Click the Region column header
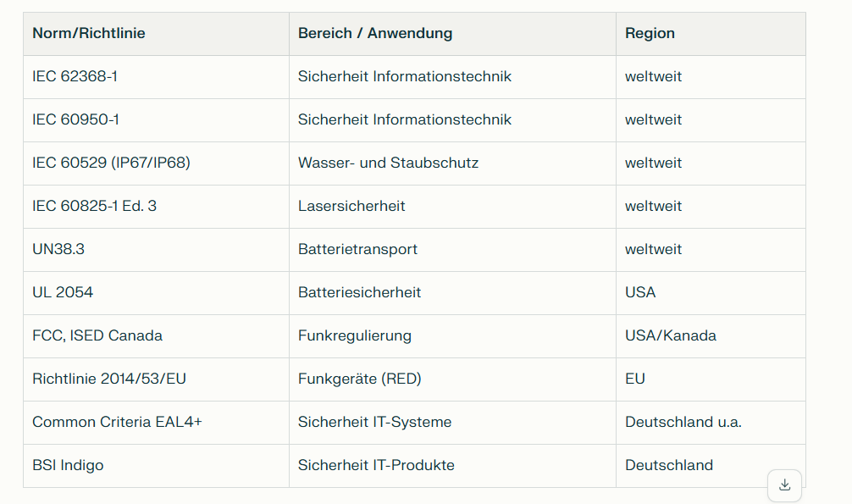The width and height of the screenshot is (852, 504). (x=650, y=33)
